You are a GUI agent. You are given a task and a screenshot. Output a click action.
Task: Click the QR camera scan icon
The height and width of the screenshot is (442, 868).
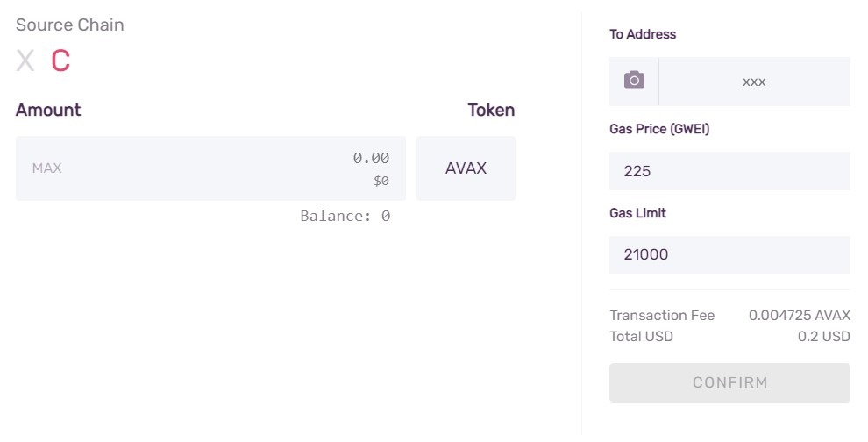click(x=634, y=81)
